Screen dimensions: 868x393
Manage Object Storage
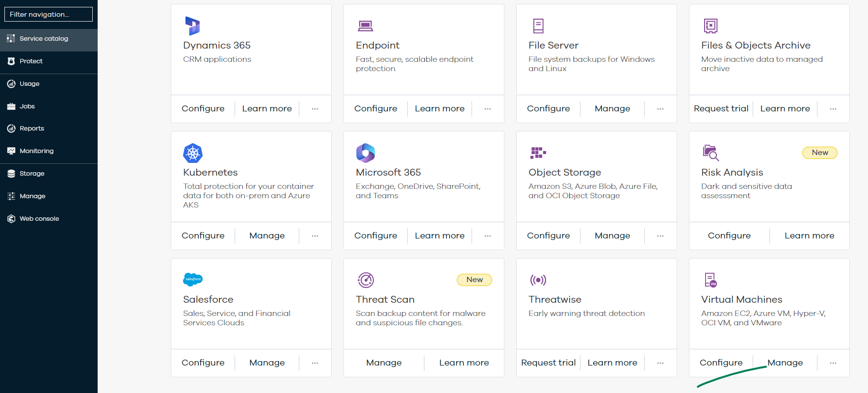tap(612, 236)
